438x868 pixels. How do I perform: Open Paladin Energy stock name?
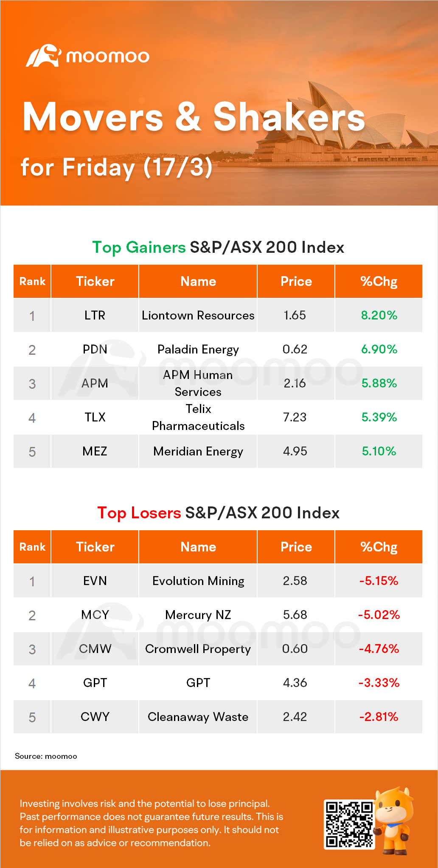(x=198, y=349)
